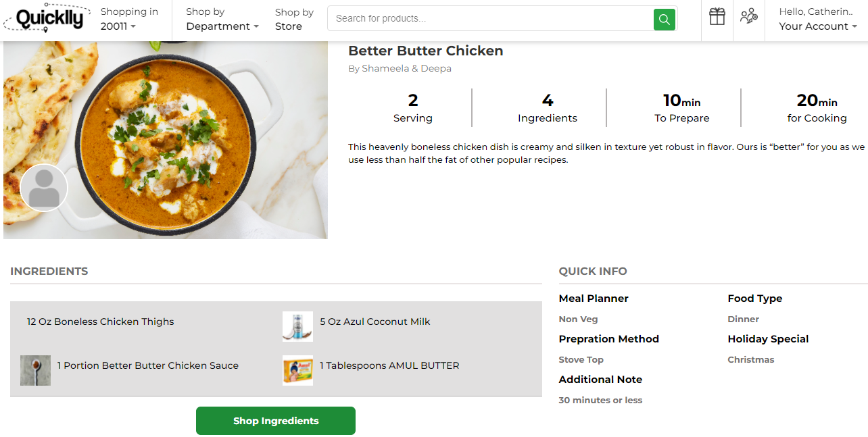Click the refer friends people icon
The image size is (868, 437).
click(748, 17)
